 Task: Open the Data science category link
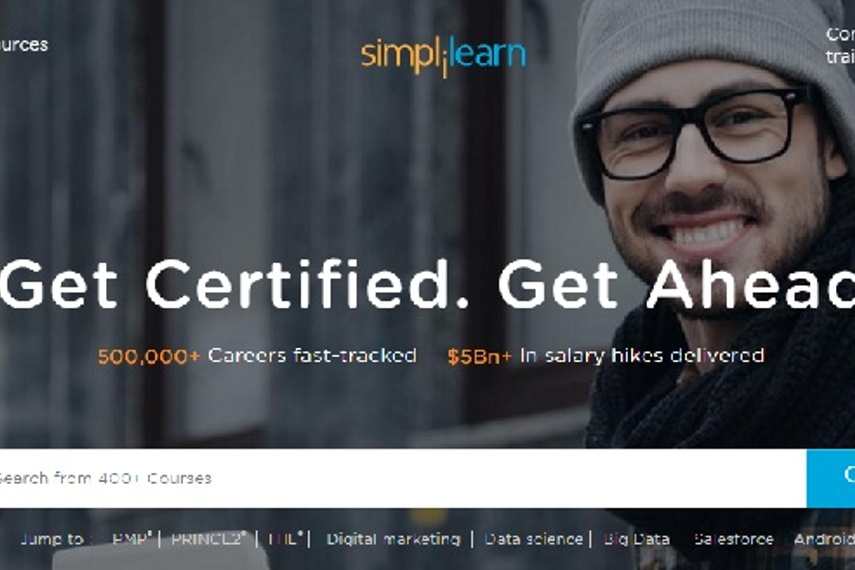click(x=533, y=539)
